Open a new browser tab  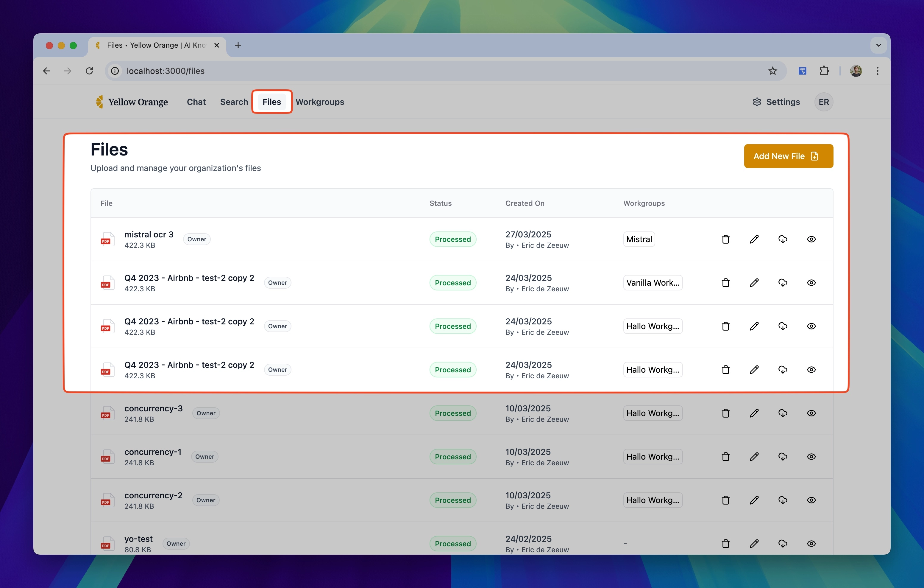pyautogui.click(x=238, y=45)
